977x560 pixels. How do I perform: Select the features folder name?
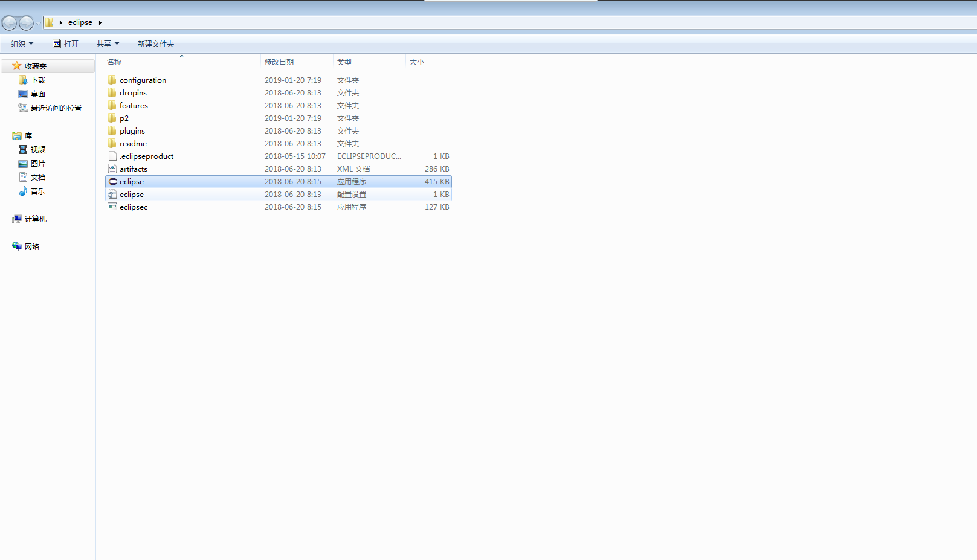point(134,105)
